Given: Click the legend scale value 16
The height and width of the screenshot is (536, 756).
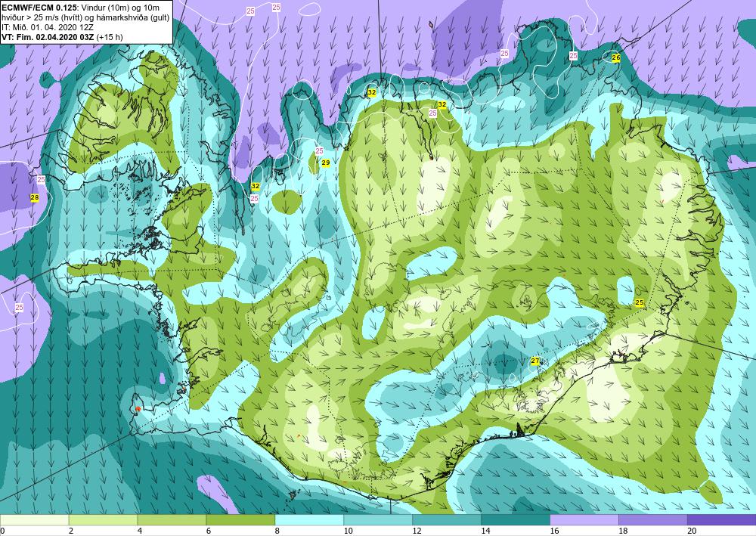Looking at the screenshot, I should point(554,531).
